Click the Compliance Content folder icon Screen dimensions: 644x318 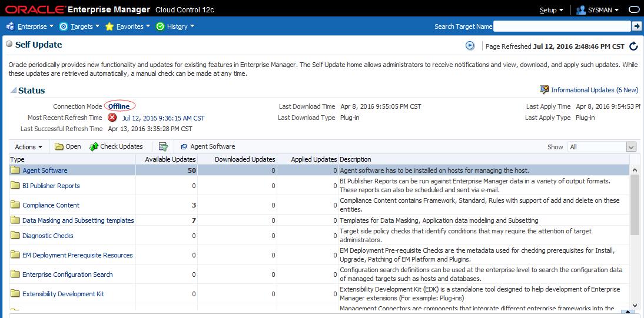tap(15, 205)
